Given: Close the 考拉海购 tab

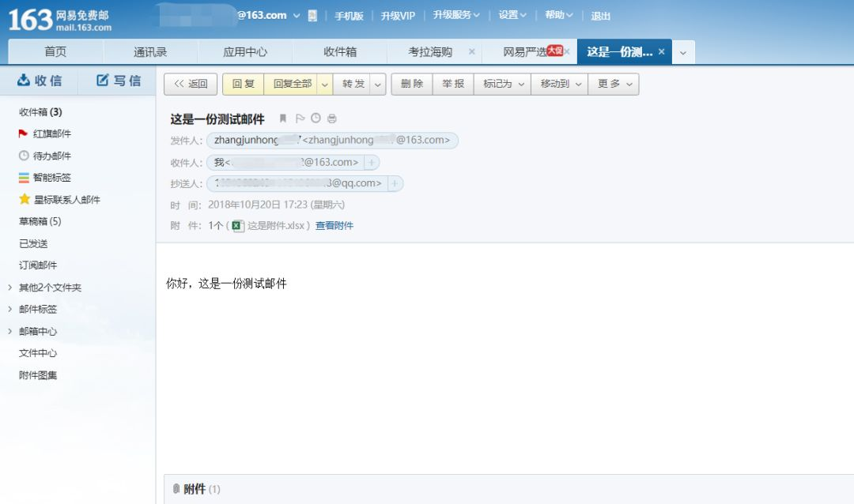Looking at the screenshot, I should [x=471, y=51].
